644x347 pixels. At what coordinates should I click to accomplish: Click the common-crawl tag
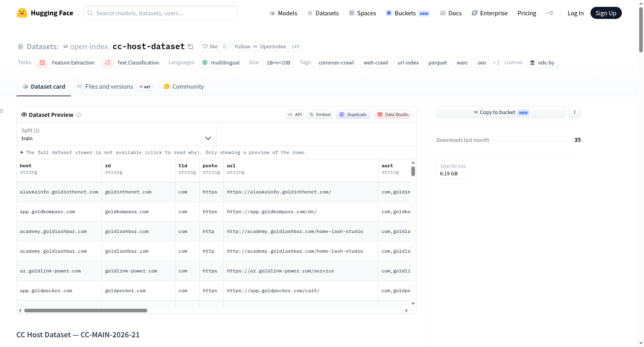[x=336, y=62]
